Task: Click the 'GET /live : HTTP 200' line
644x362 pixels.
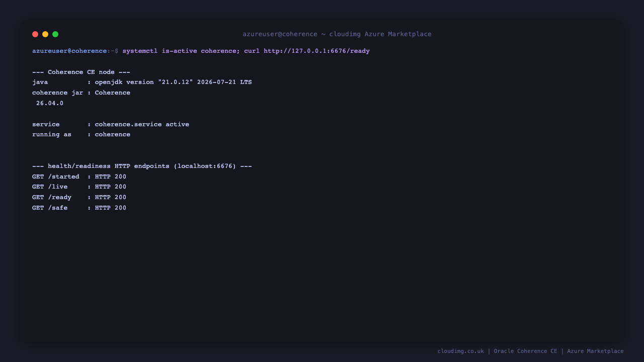Action: (79, 187)
